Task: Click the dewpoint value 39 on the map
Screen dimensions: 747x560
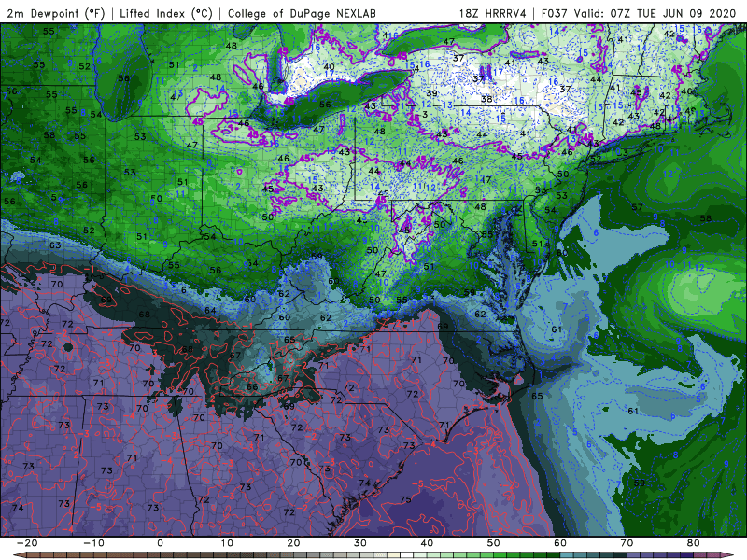Action: point(431,94)
